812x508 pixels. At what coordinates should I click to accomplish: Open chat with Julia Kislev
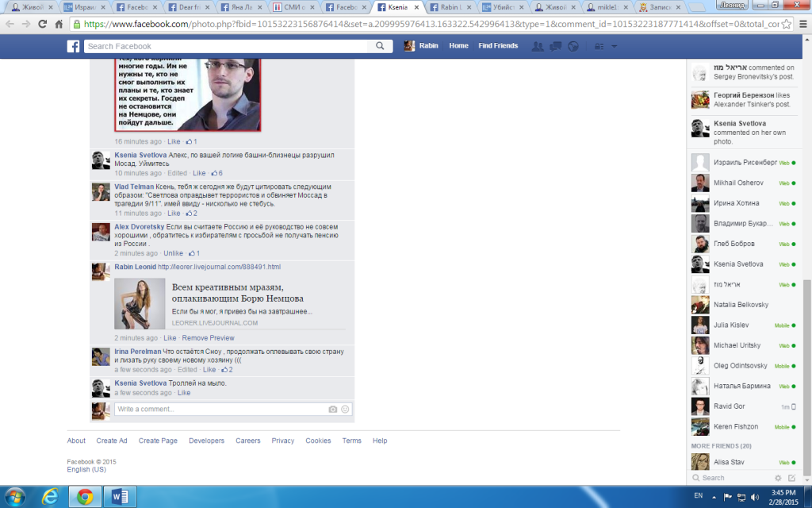pos(742,325)
